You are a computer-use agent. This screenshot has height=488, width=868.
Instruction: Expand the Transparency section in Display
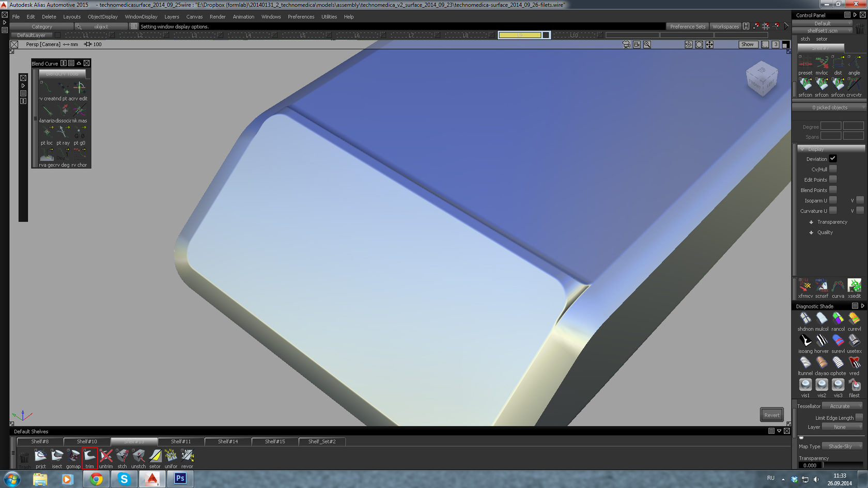coord(811,222)
